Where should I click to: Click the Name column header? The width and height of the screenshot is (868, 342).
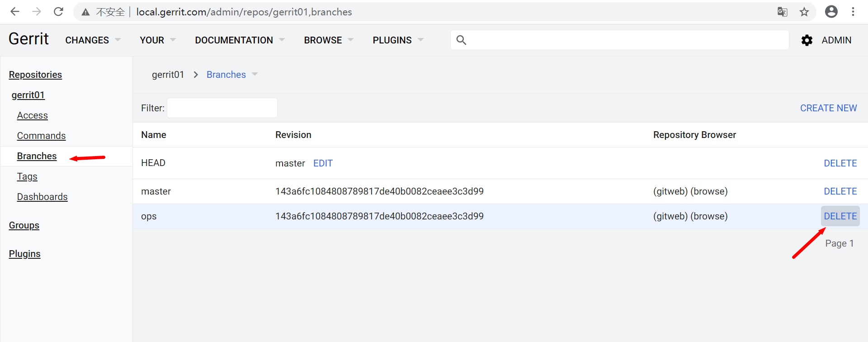(154, 135)
